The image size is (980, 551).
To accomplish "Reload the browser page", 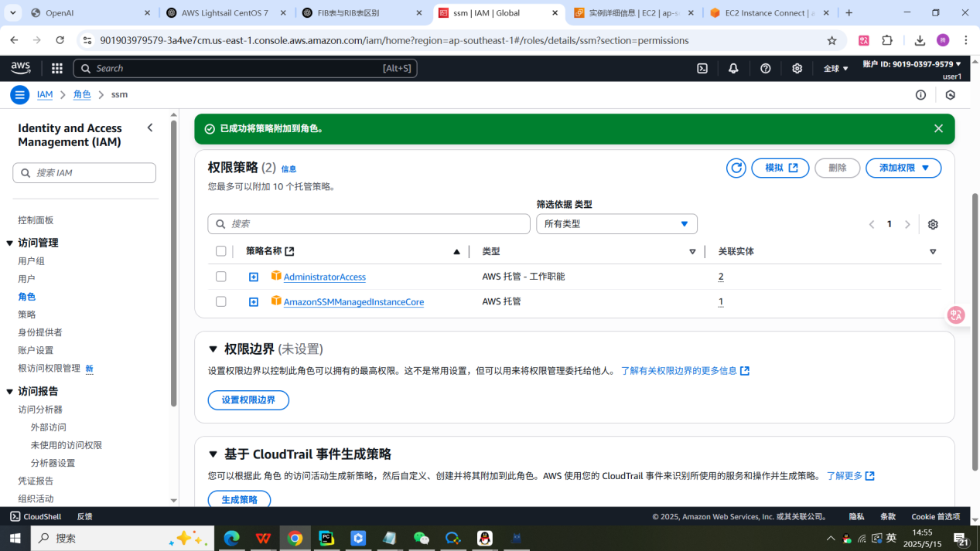I will tap(60, 40).
